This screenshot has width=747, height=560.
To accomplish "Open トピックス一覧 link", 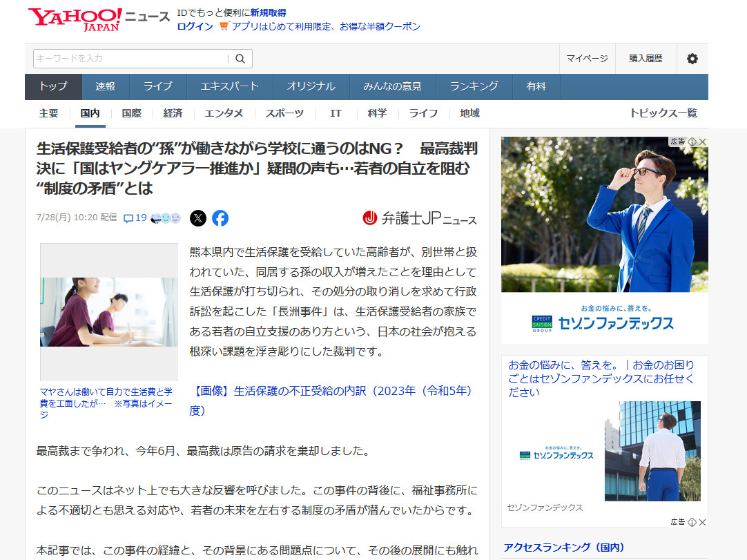I will [x=663, y=113].
